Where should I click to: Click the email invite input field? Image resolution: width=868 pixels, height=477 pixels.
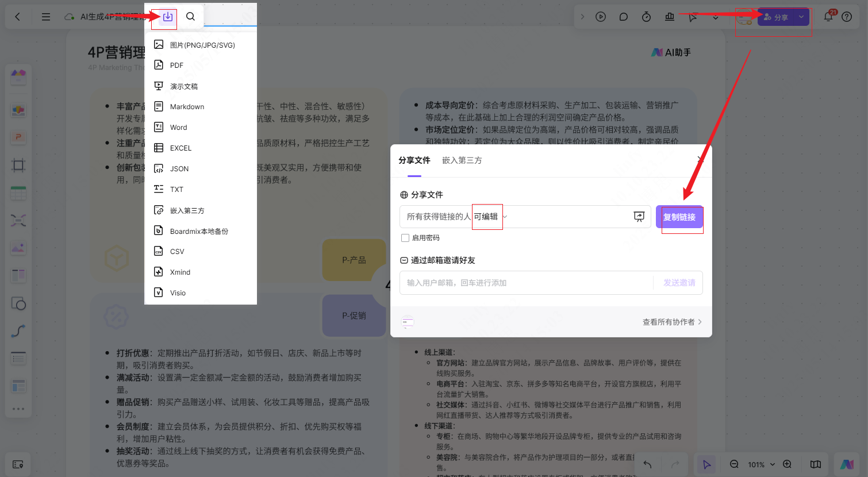[526, 283]
